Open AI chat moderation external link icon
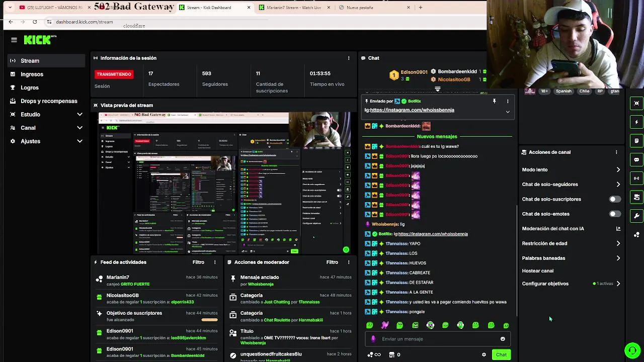The height and width of the screenshot is (362, 644). [x=618, y=228]
